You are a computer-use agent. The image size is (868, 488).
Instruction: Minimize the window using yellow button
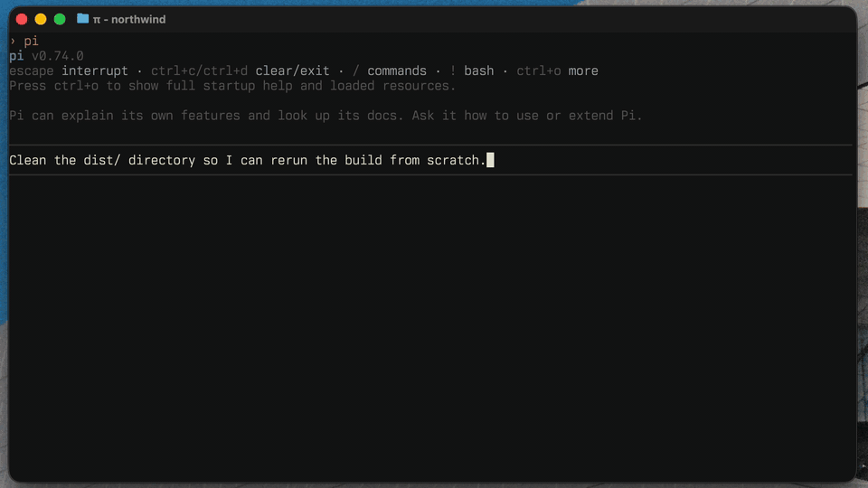pos(41,19)
